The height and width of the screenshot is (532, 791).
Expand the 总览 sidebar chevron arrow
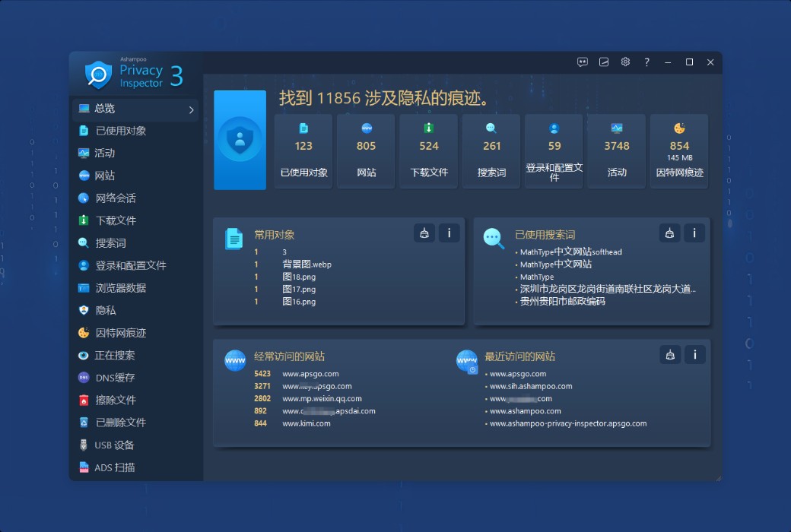coord(191,110)
